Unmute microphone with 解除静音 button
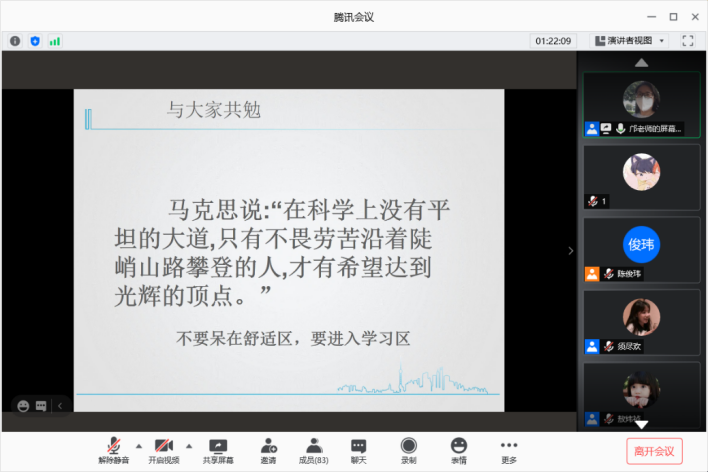 (x=115, y=450)
